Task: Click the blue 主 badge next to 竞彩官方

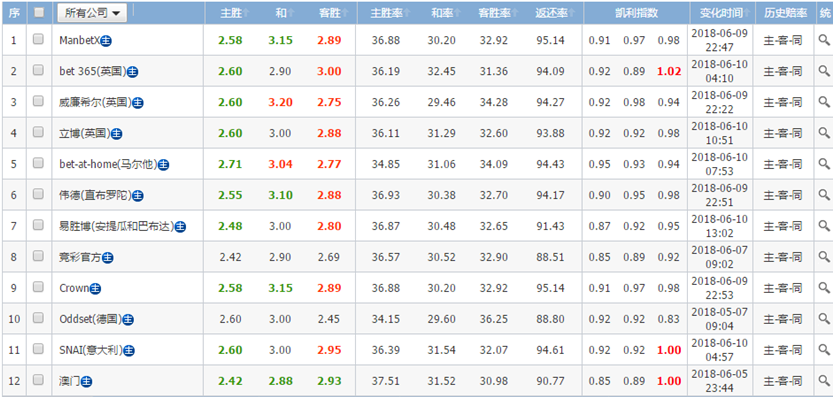Action: click(x=108, y=258)
